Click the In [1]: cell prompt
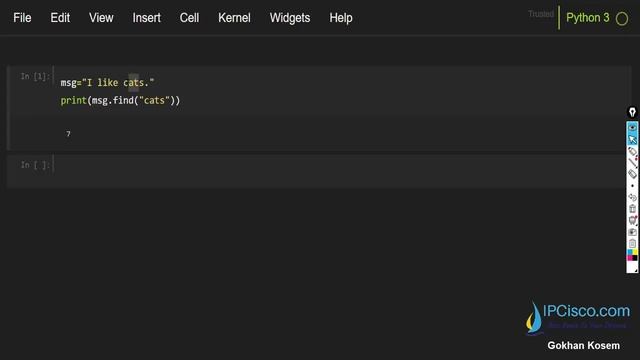Screen dimensions: 640x360 point(35,76)
